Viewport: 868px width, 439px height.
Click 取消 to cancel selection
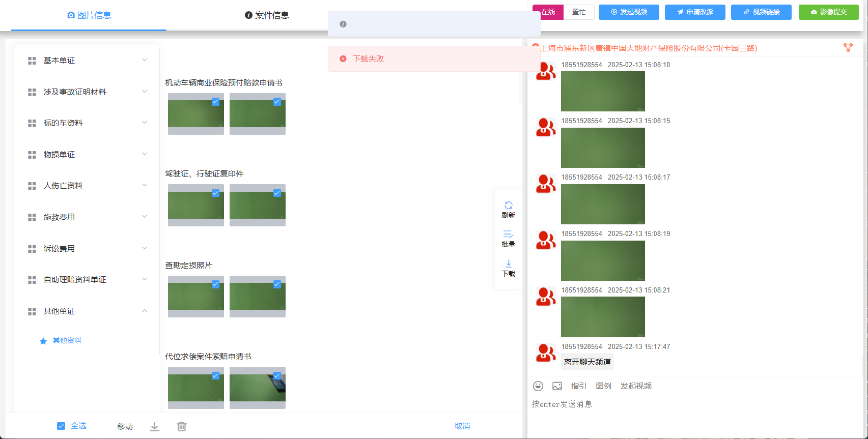[462, 426]
